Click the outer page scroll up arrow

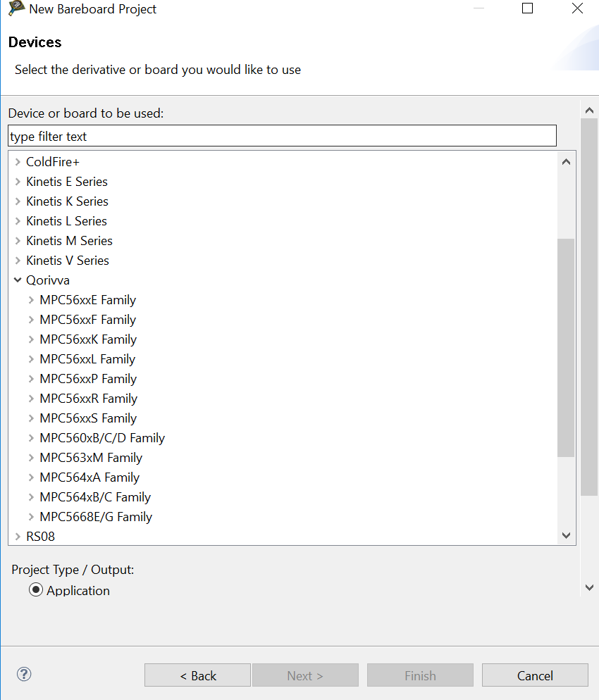pyautogui.click(x=589, y=111)
